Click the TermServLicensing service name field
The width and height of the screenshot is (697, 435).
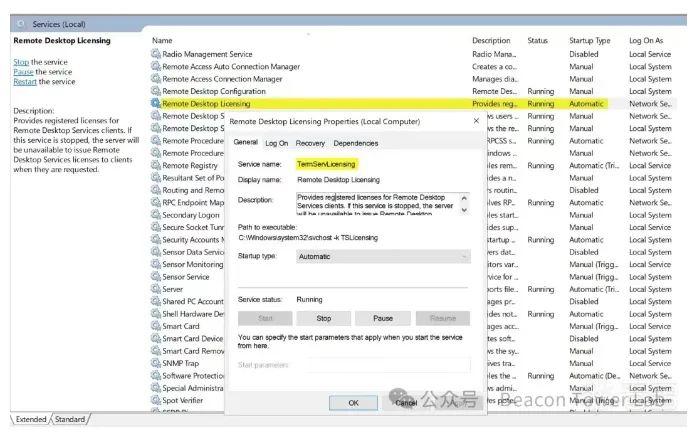click(x=327, y=164)
